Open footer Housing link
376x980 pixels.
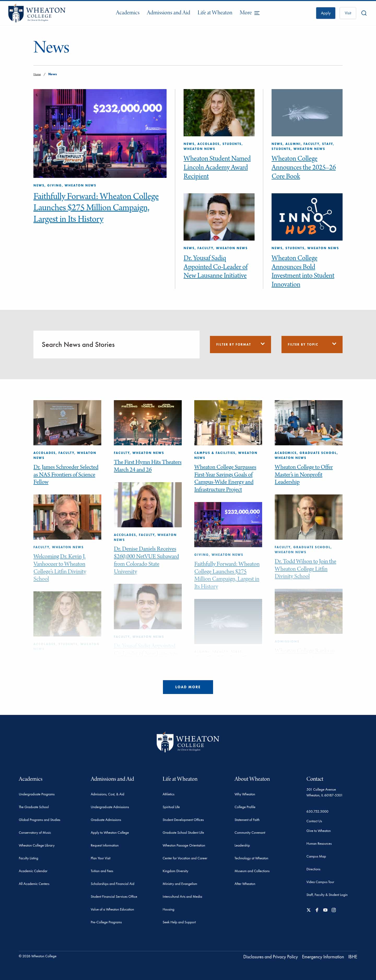click(168, 909)
